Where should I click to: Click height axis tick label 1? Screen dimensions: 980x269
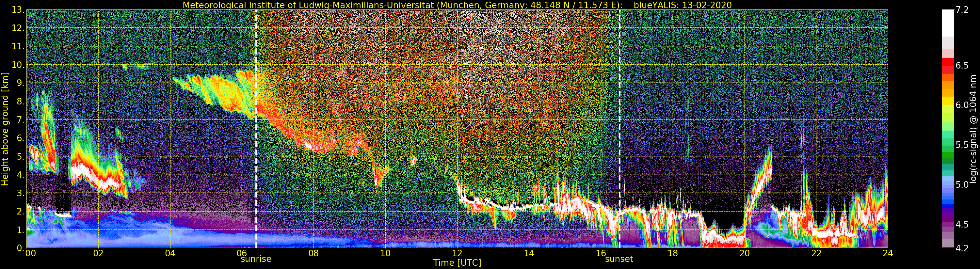[x=21, y=230]
